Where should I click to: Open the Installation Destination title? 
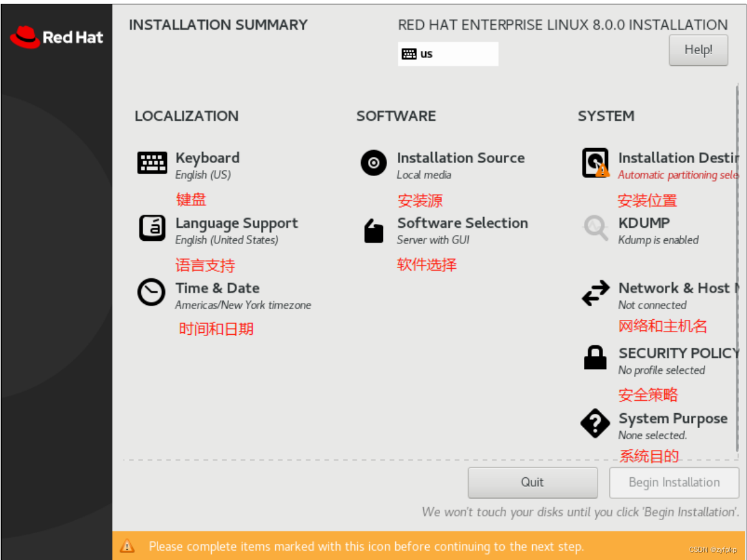point(679,158)
